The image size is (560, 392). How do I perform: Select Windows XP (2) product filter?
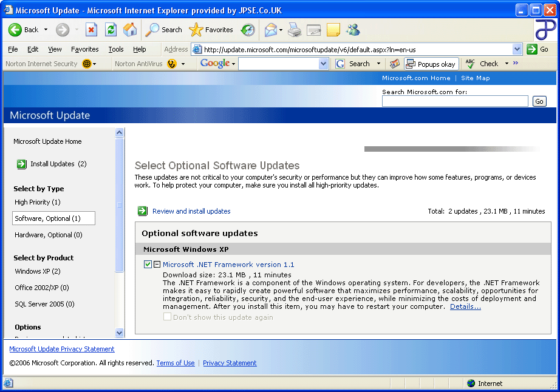(38, 271)
